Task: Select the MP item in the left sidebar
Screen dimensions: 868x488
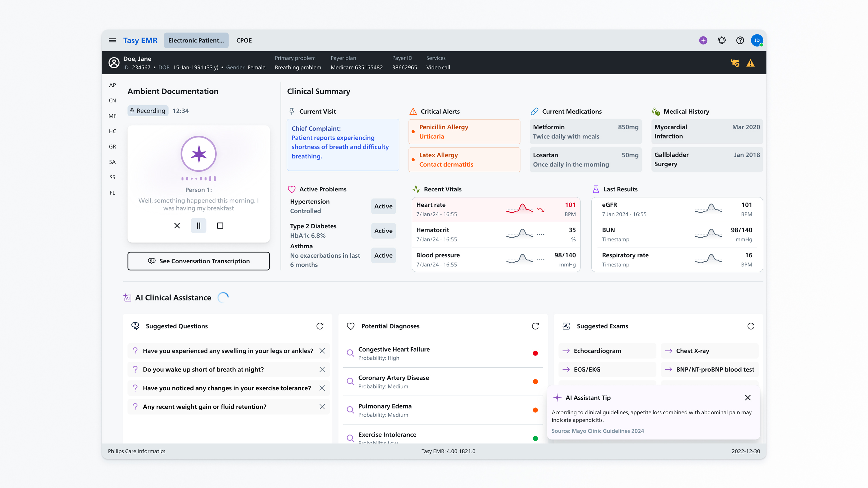Action: 113,116
